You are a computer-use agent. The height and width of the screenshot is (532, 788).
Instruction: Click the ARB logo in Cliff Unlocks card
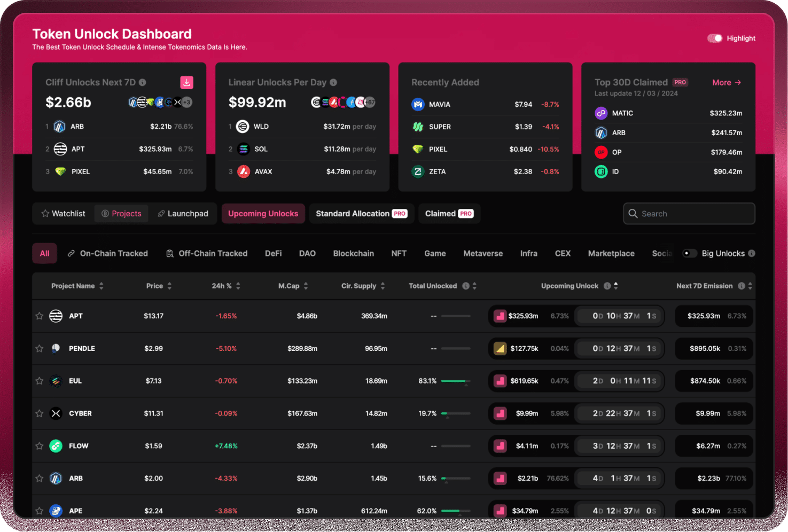pos(60,127)
